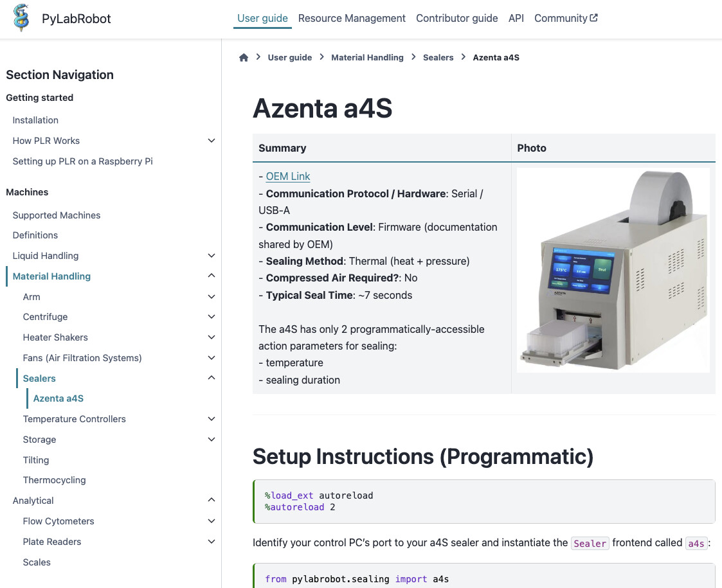This screenshot has height=588, width=722.
Task: Click the home icon in breadcrumbs
Action: click(244, 57)
